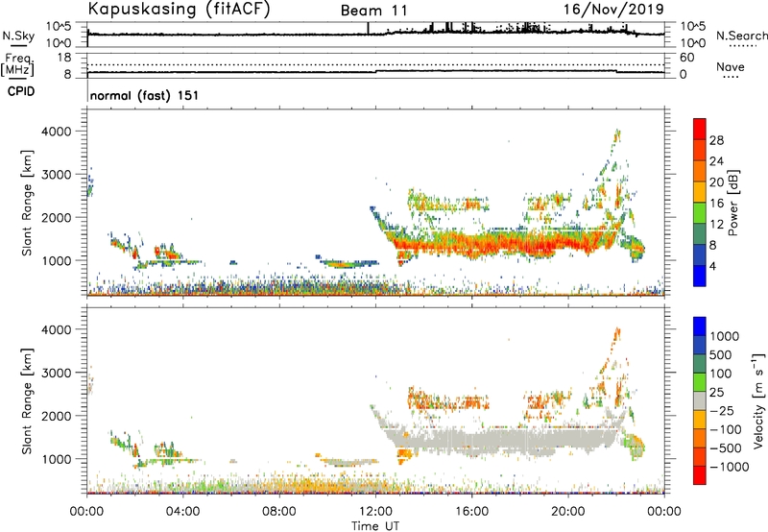
Task: Click the date 16/Nov/2019
Action: coord(613,10)
